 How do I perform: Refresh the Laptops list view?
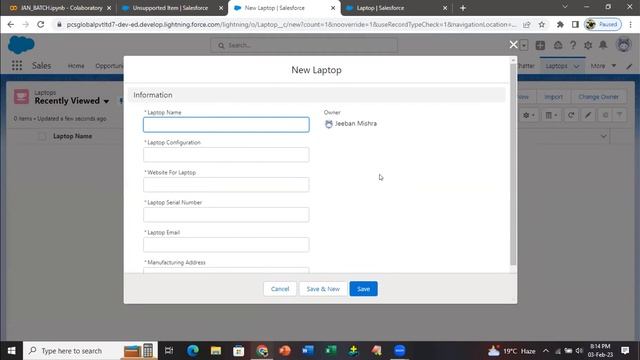pyautogui.click(x=571, y=116)
